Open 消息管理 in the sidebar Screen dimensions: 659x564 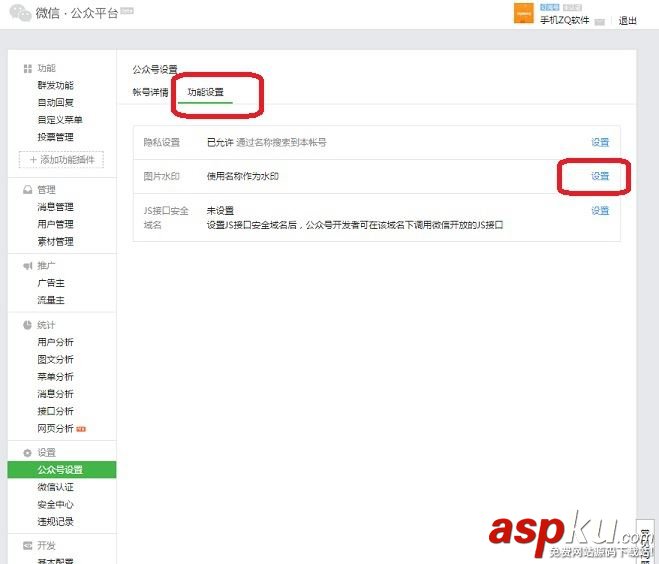(x=55, y=207)
